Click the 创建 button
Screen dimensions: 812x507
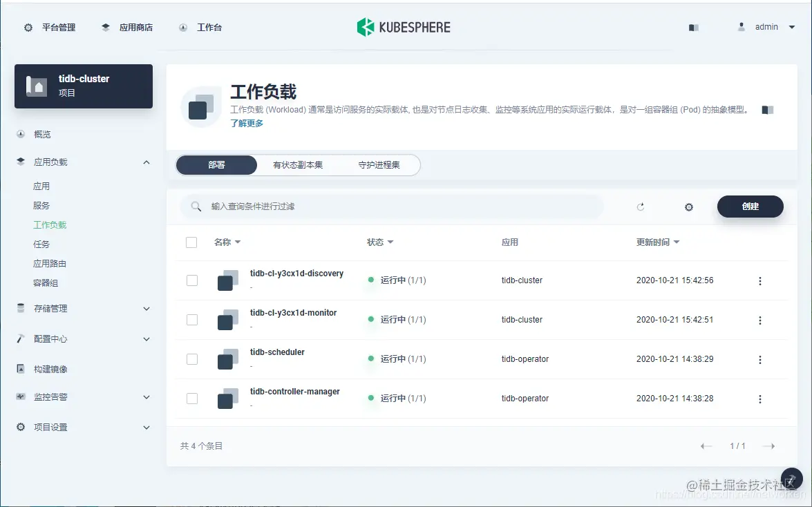coord(750,206)
